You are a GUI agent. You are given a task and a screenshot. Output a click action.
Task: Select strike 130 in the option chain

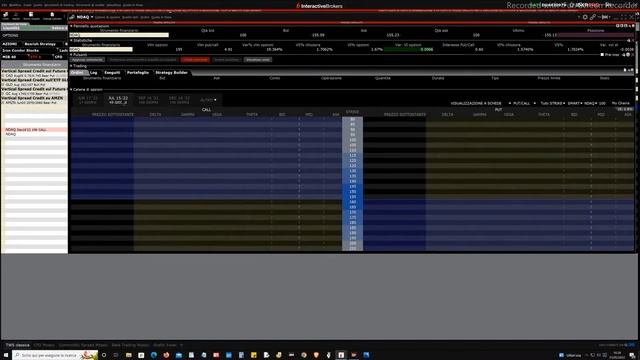[353, 171]
